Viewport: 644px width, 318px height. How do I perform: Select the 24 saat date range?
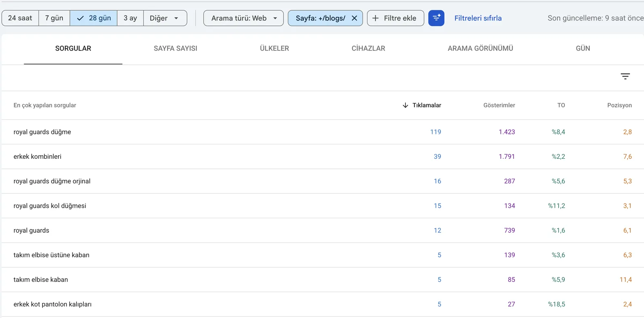pyautogui.click(x=20, y=18)
